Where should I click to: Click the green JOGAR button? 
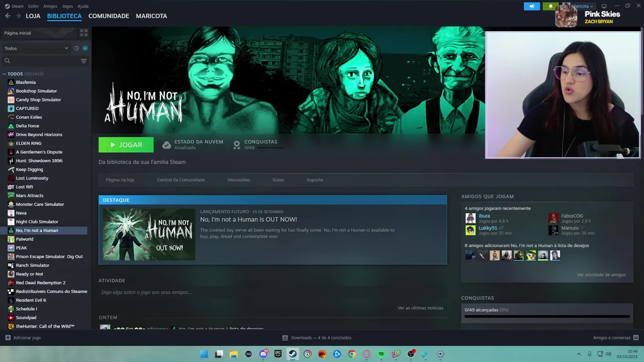(126, 145)
